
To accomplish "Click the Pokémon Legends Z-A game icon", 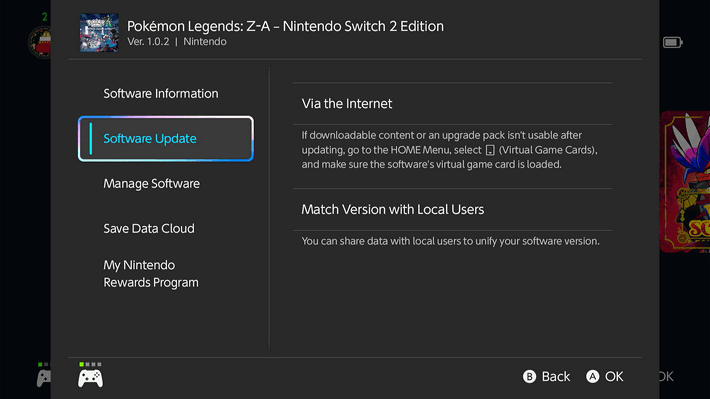I will point(99,33).
